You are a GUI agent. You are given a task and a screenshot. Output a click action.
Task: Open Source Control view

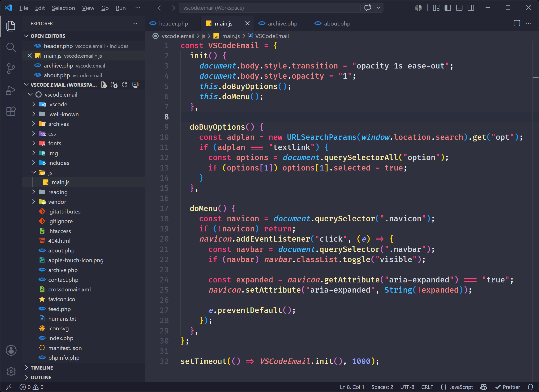point(11,69)
